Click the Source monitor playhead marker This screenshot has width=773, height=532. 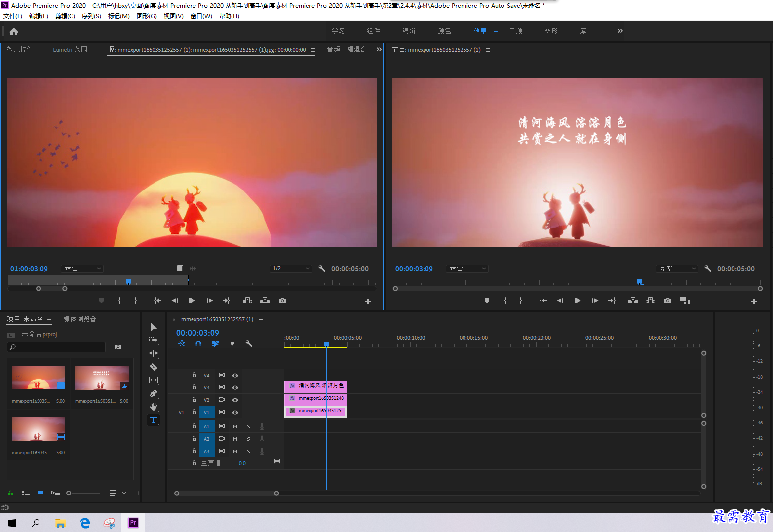coord(128,281)
